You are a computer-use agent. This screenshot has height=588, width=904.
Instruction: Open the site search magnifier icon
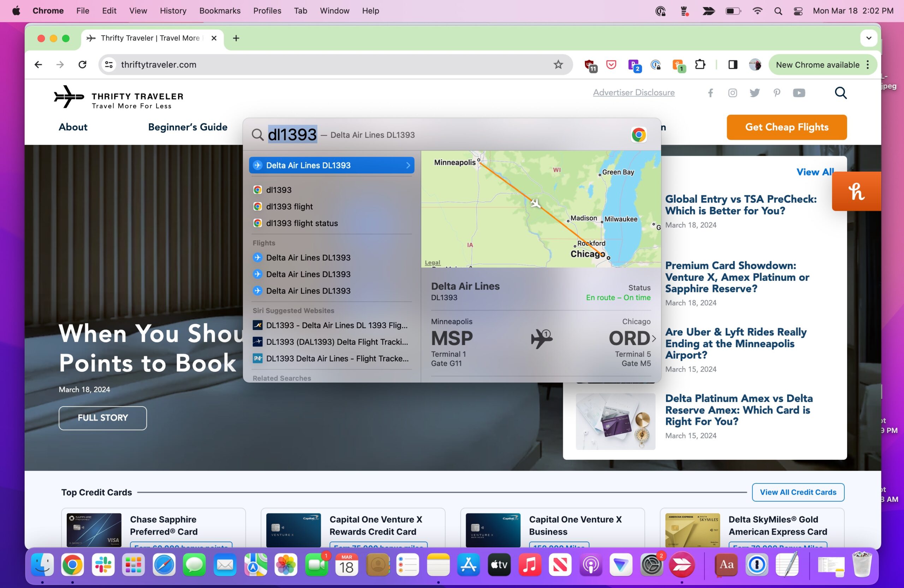(x=840, y=93)
